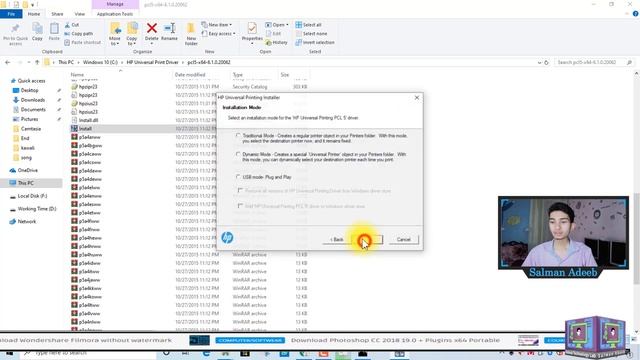This screenshot has height=360, width=640.
Task: Click the Select none icon
Action: [299, 33]
